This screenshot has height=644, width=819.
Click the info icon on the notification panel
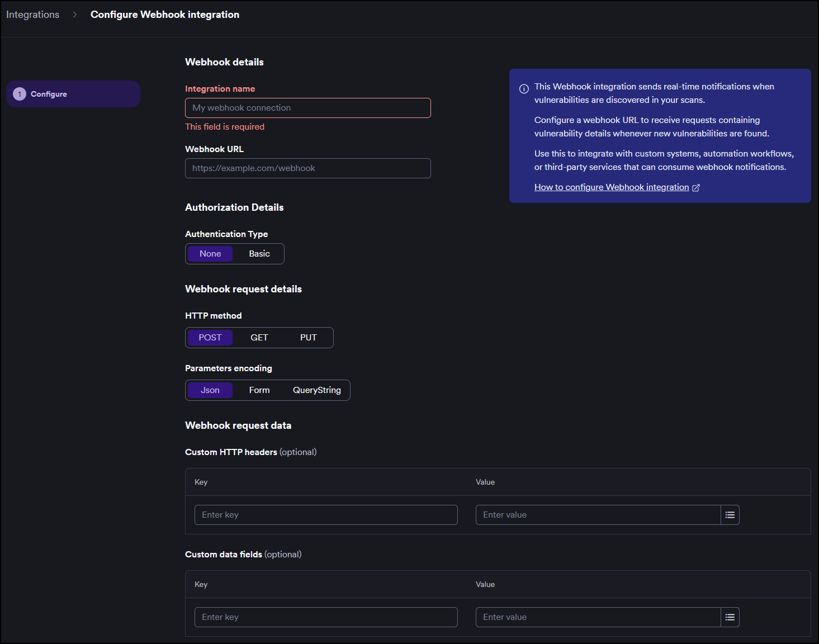523,88
